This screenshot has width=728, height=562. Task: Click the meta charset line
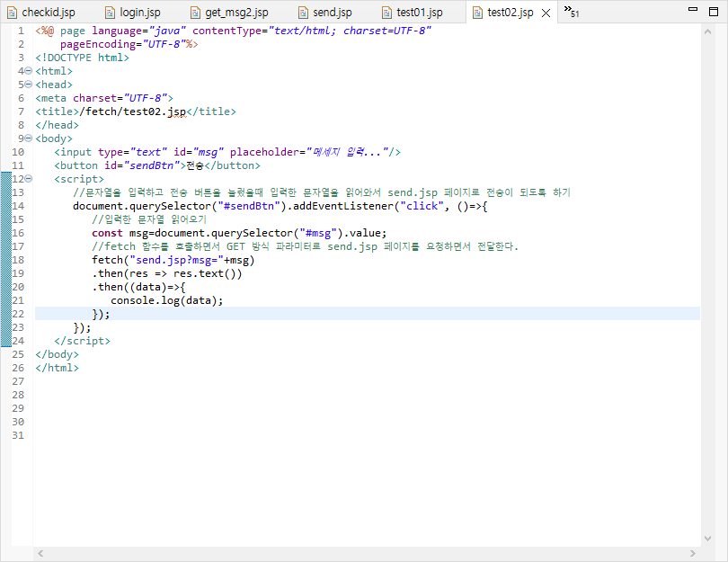coord(104,98)
